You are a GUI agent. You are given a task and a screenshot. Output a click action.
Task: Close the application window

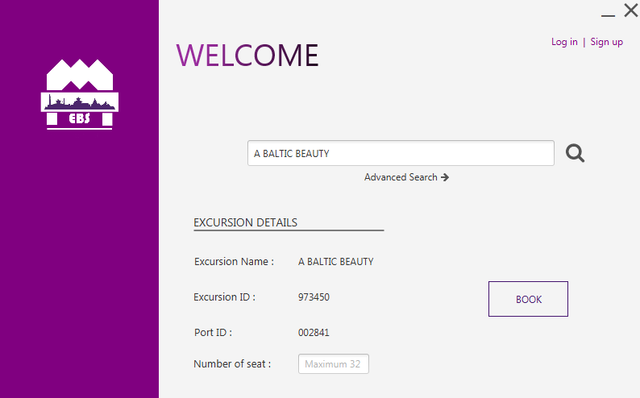(631, 10)
